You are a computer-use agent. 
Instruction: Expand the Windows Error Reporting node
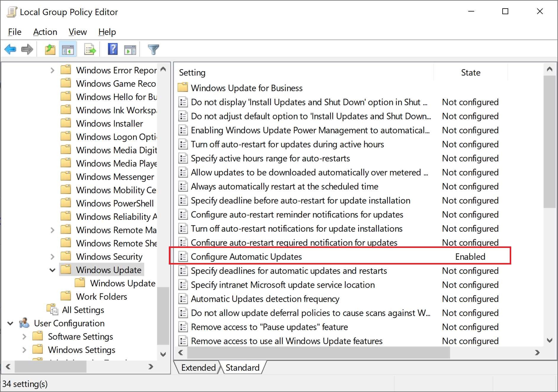[x=52, y=70]
